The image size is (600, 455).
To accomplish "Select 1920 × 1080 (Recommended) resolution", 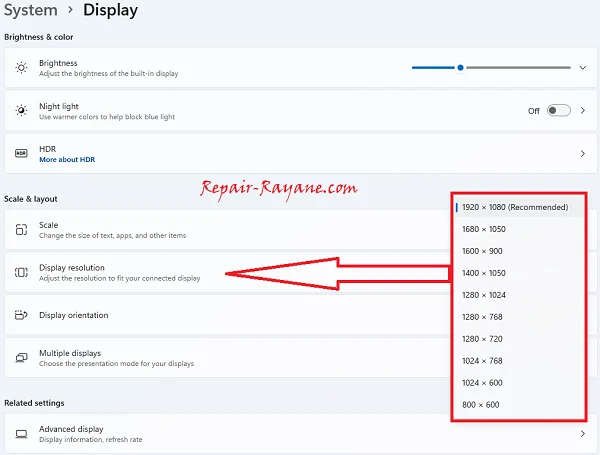I will click(x=515, y=207).
